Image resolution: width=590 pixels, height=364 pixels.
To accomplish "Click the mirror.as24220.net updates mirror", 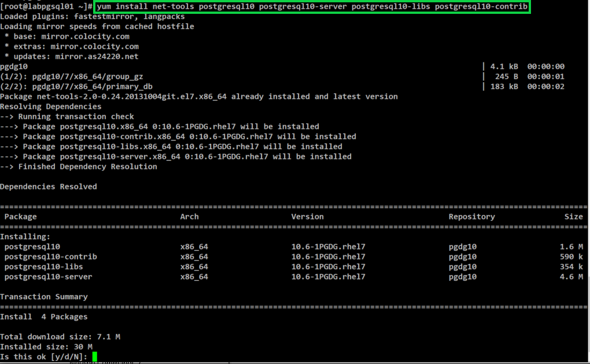I will pos(97,57).
